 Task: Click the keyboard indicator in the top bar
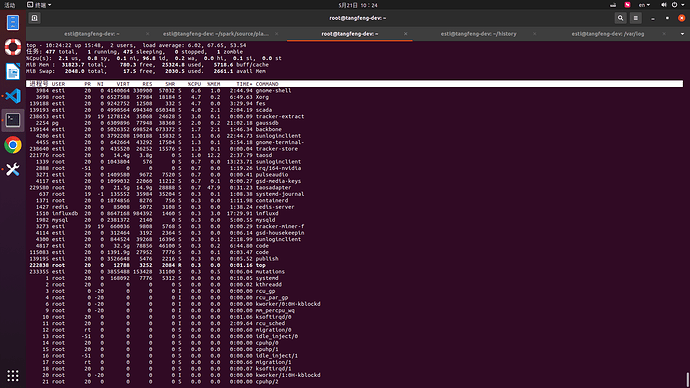click(613, 5)
